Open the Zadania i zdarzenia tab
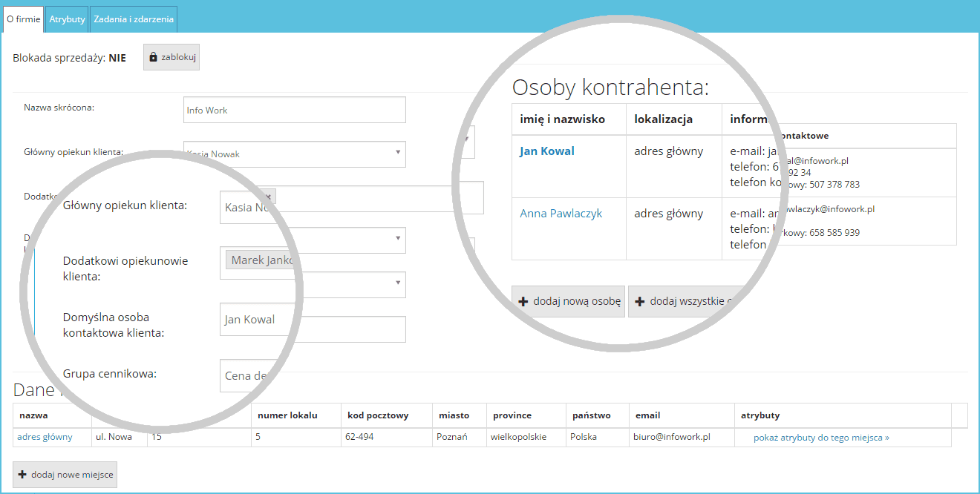Viewport: 980px width, 494px height. tap(133, 19)
